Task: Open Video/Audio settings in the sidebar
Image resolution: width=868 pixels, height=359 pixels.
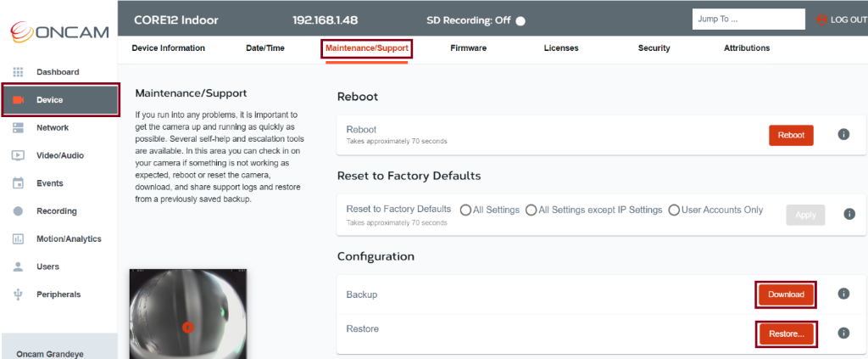Action: (x=59, y=155)
